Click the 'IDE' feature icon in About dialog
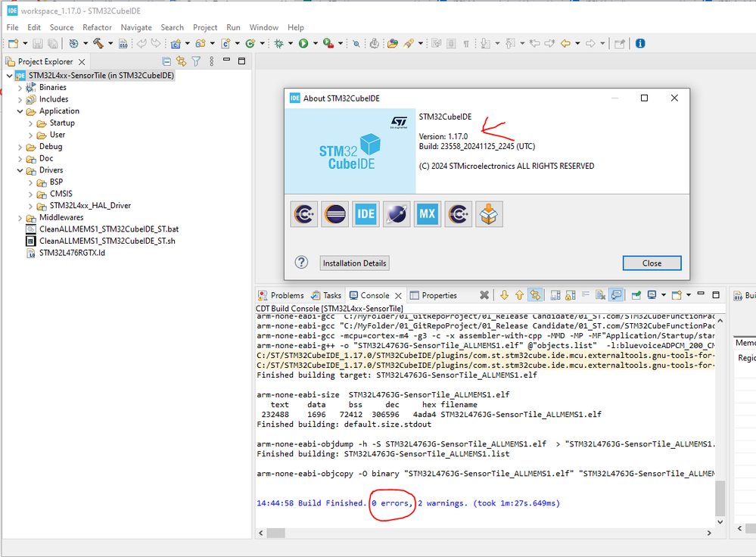 coord(366,214)
